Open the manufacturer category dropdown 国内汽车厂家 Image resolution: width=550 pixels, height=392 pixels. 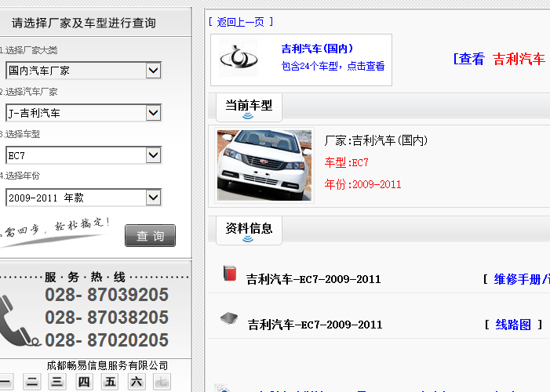point(83,71)
